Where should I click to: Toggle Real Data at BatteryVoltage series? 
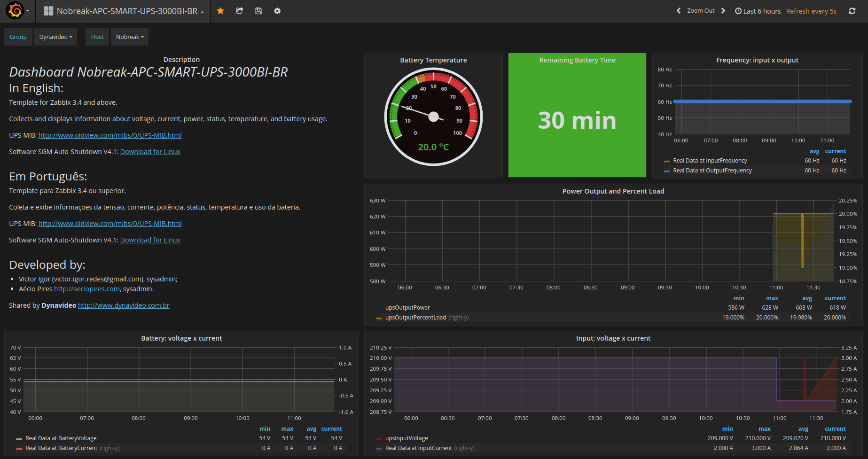(61, 438)
